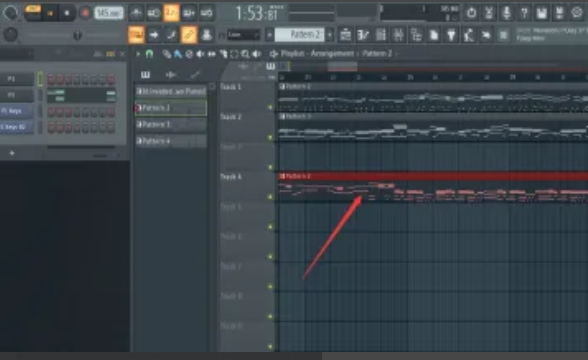Click the document page icon in the toolbar
Image resolution: width=588 pixels, height=360 pixels.
tap(434, 35)
